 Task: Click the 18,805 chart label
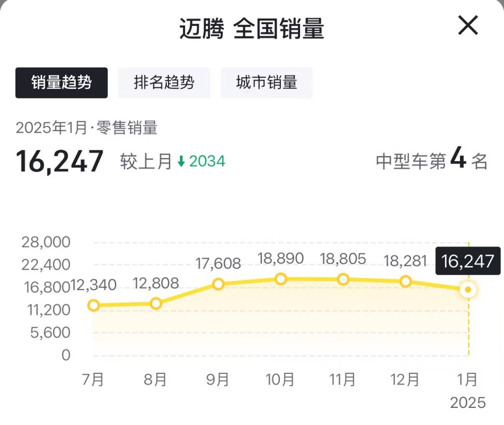click(343, 258)
